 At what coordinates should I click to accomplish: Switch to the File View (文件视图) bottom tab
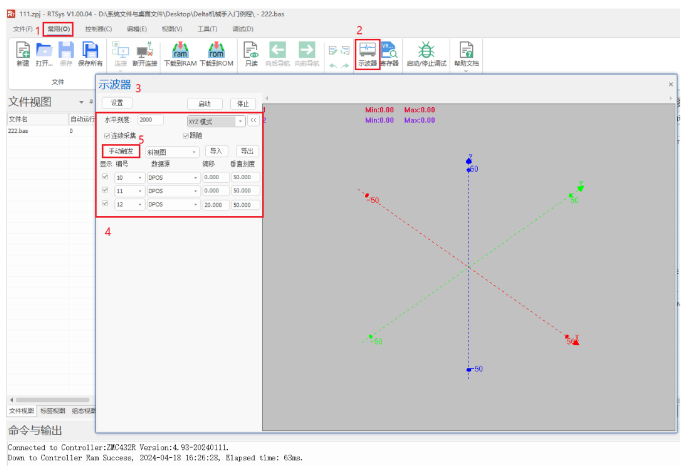click(22, 411)
